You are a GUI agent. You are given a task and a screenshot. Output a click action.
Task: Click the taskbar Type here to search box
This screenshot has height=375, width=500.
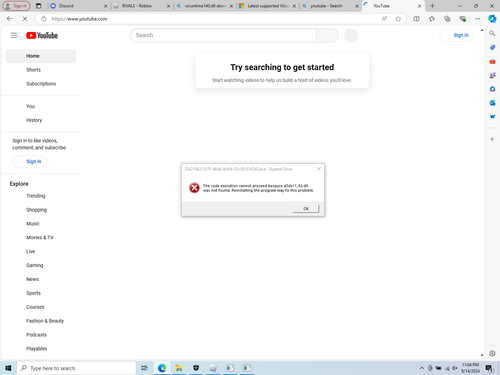[x=76, y=368]
